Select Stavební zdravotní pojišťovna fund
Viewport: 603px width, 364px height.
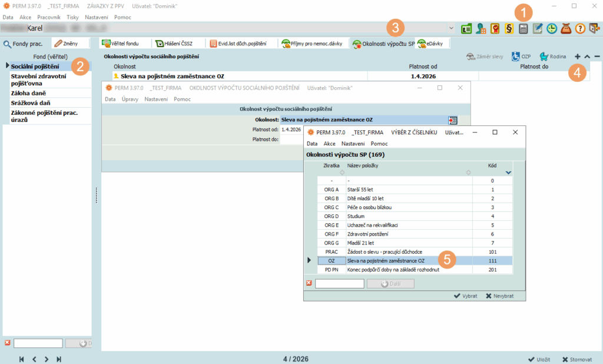(51, 80)
